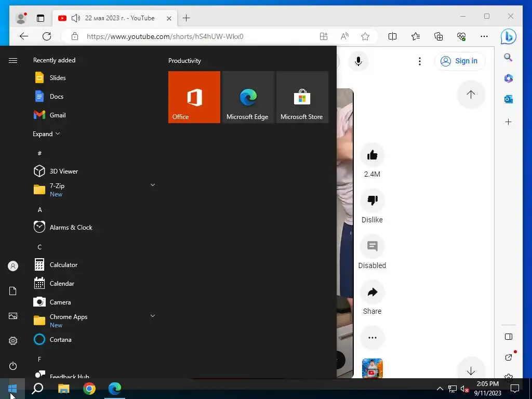Open the channel sound thumbnail
This screenshot has height=399, width=532.
(372, 368)
